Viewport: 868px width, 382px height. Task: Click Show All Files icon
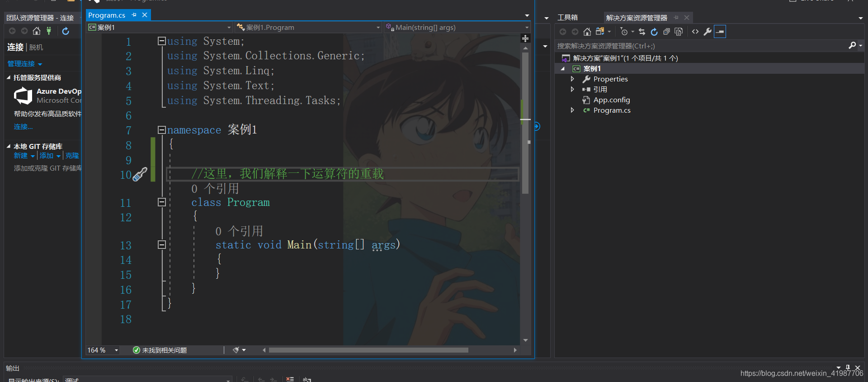pyautogui.click(x=679, y=32)
